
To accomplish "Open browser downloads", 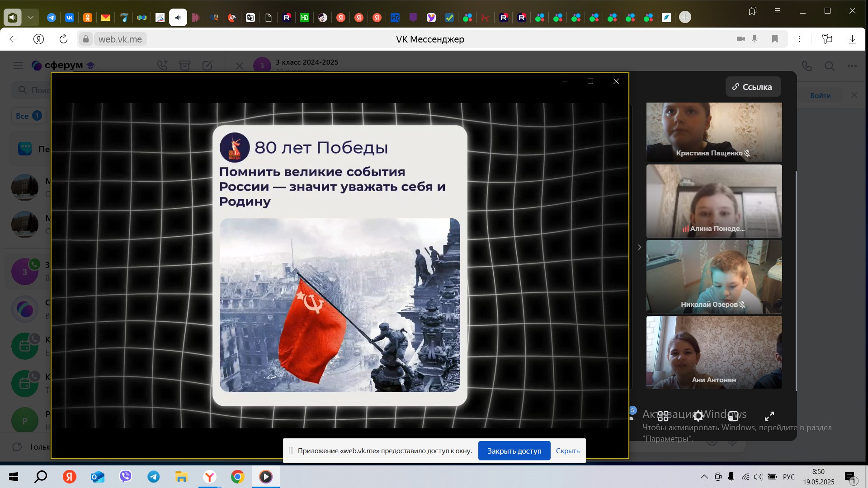I will click(x=852, y=39).
